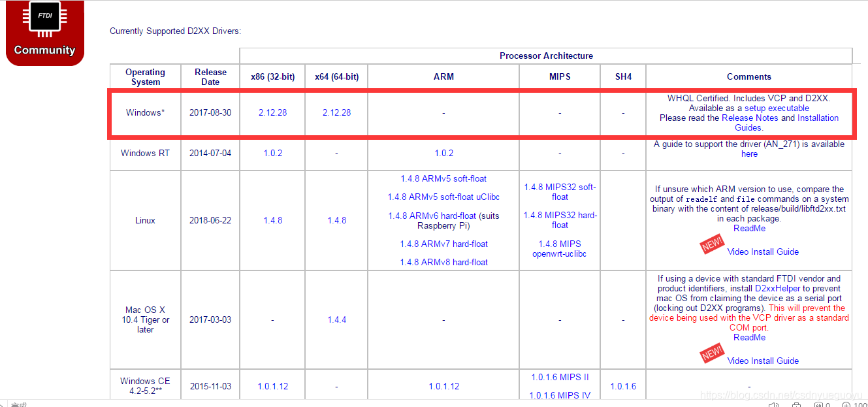
Task: Open Windows x64 2.12.28 driver link
Action: (336, 112)
